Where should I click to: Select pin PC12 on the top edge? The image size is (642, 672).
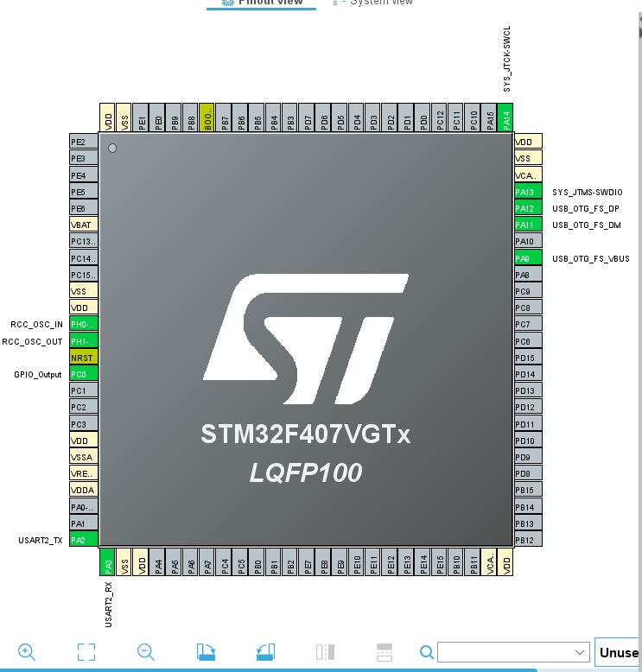439,117
